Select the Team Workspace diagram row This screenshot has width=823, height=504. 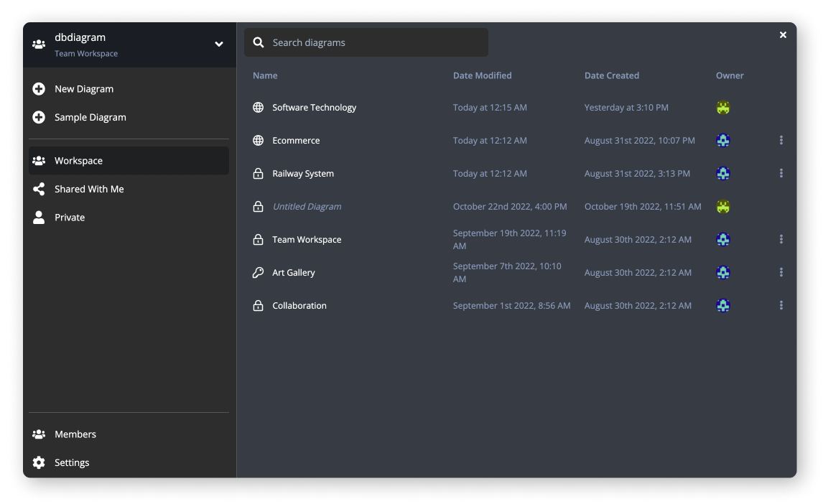point(306,239)
